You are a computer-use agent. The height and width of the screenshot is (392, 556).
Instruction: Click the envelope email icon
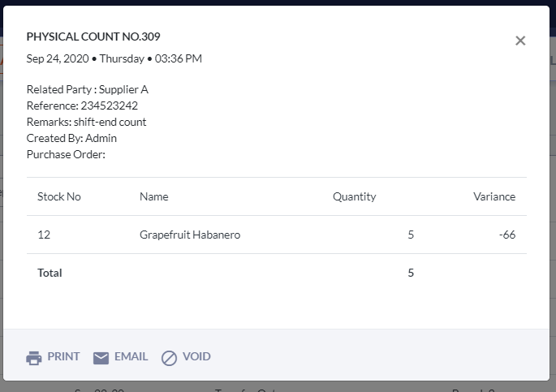click(101, 358)
